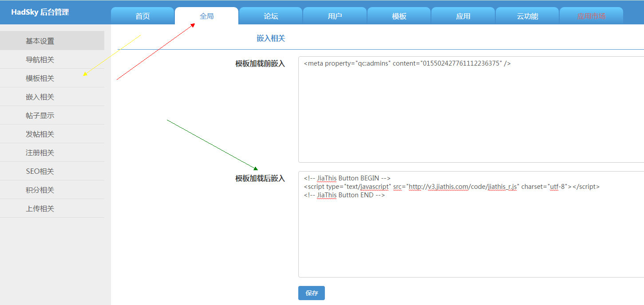Screen dimensions: 644x305
Task: Click the HadSky 后台管理 title
Action: 40,12
